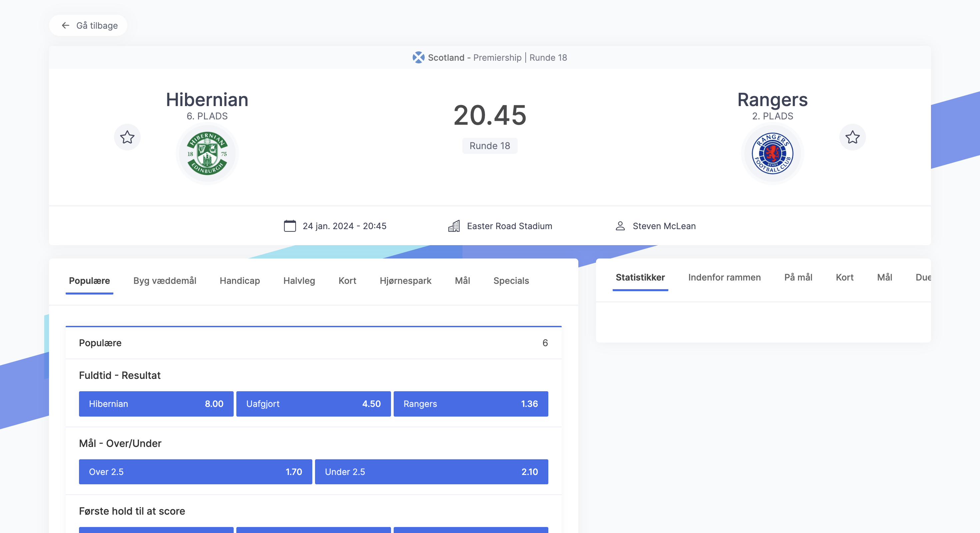980x533 pixels.
Task: Select Over 2.5 goals at 1.70
Action: pyautogui.click(x=195, y=471)
